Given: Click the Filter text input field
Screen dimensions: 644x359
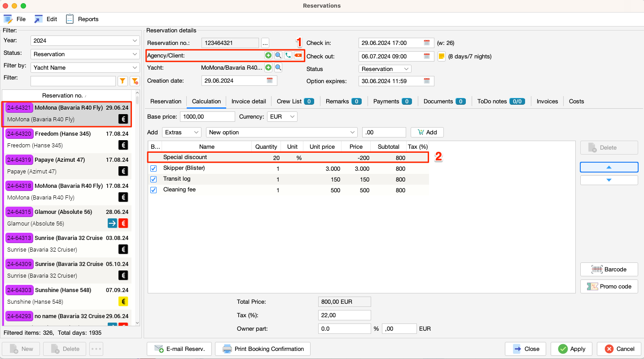Looking at the screenshot, I should click(x=73, y=81).
